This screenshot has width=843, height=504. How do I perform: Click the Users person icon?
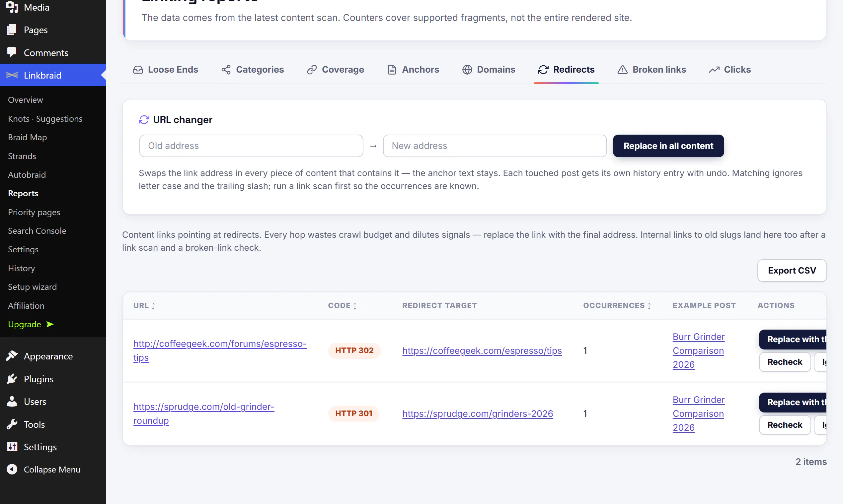12,402
